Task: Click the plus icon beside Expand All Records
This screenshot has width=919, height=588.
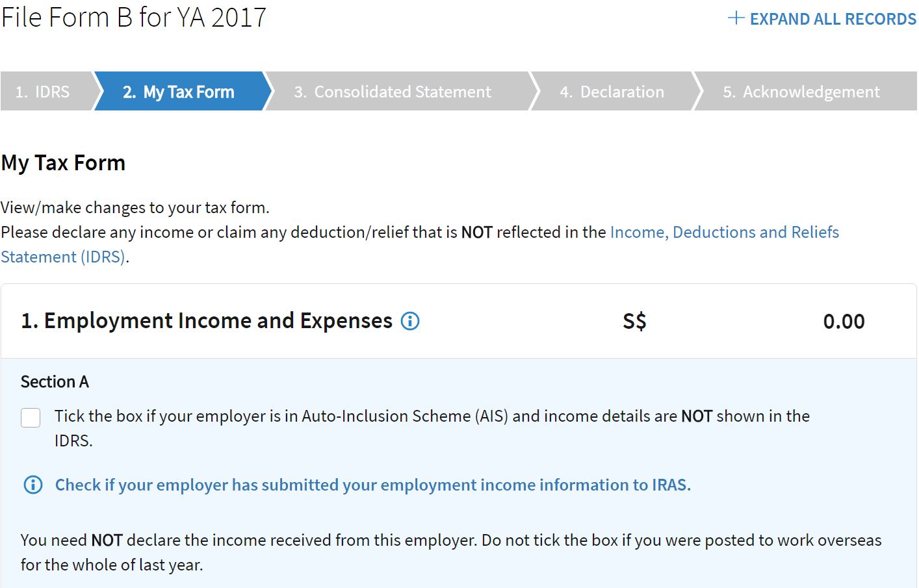Action: (x=735, y=18)
